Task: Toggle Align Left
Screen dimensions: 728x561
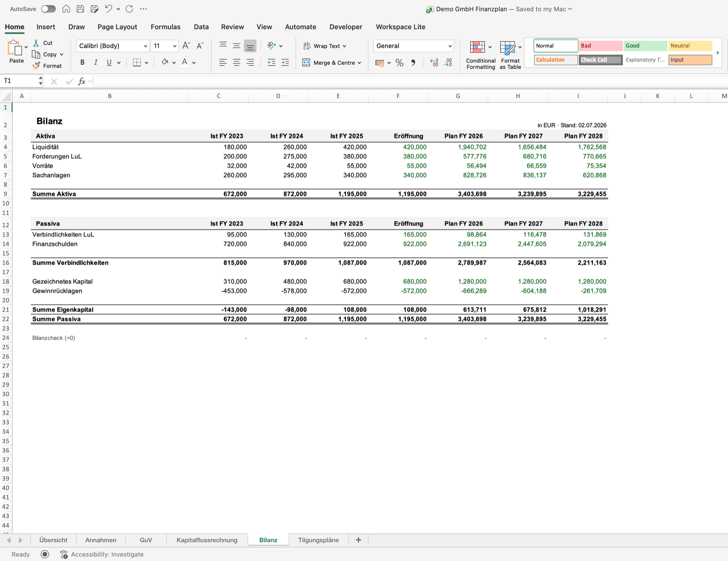Action: point(223,62)
